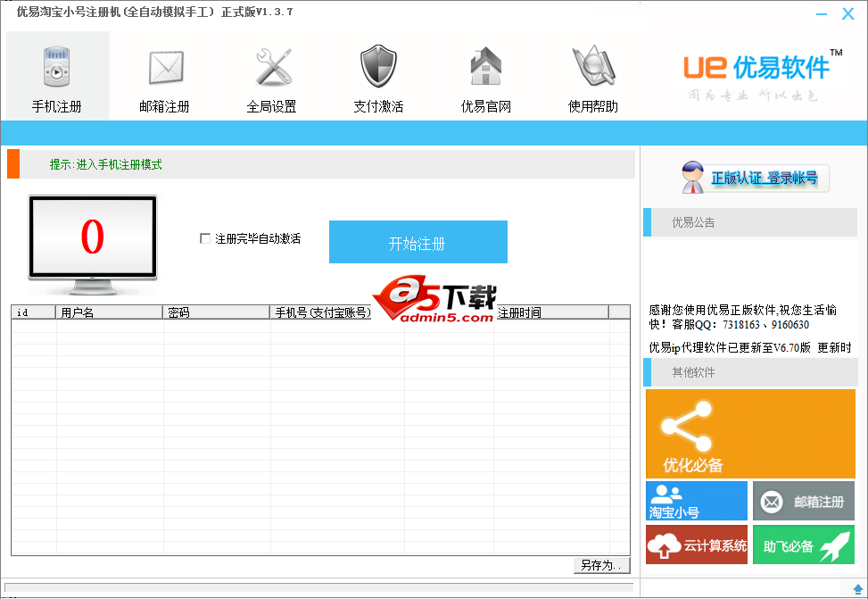The image size is (868, 599).
Task: Sort by the 密码 column header
Action: pos(216,312)
